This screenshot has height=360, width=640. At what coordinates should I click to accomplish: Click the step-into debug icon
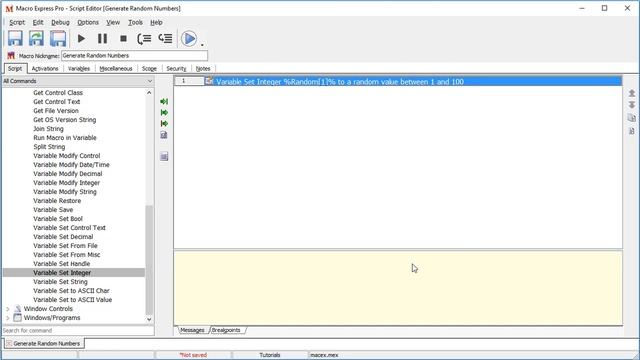(165, 39)
